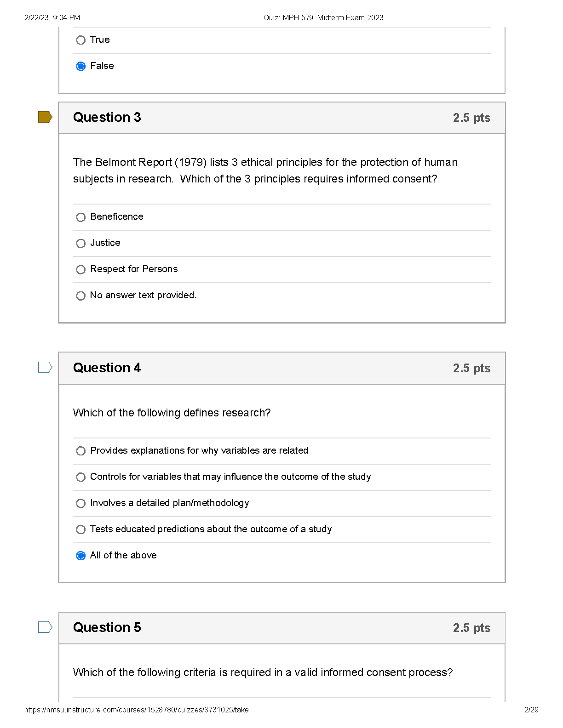Select the False radio button
Viewport: 563px width, 728px height.
coord(81,66)
